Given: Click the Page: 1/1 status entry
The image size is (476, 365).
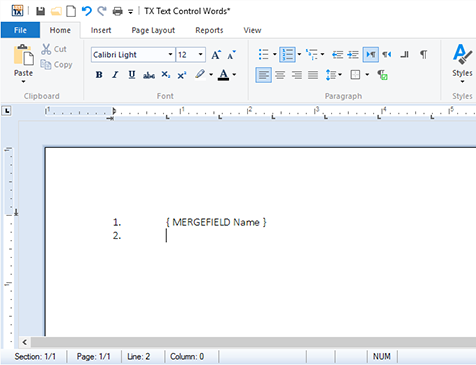Looking at the screenshot, I should click(93, 357).
